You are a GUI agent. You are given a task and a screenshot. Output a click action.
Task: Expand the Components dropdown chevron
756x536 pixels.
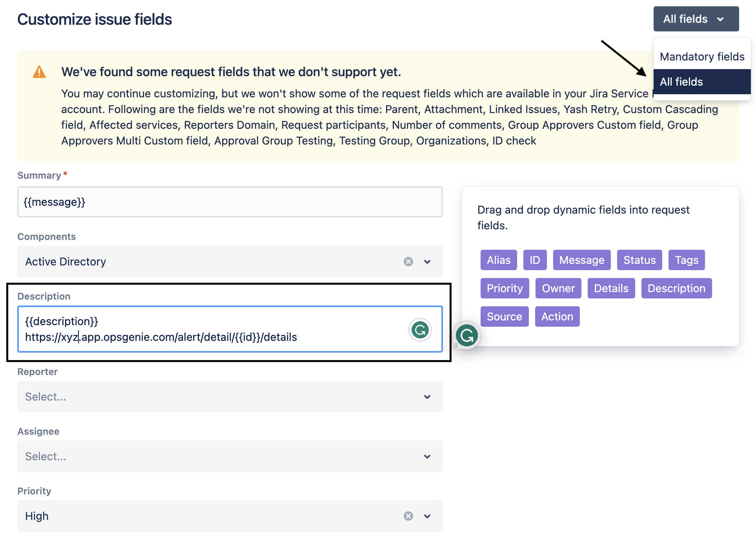[x=427, y=262]
